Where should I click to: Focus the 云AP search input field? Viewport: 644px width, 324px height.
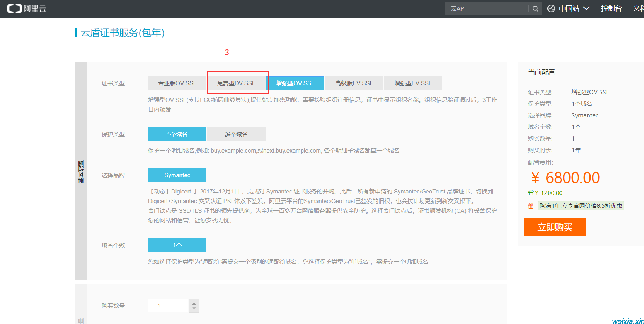tap(487, 8)
